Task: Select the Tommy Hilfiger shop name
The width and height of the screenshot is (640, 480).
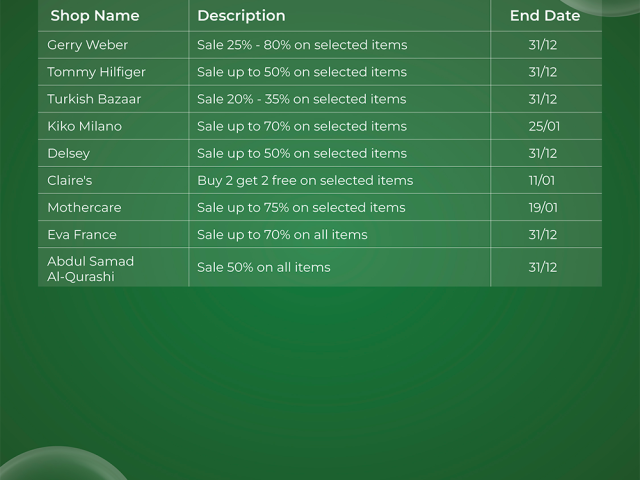Action: pyautogui.click(x=96, y=72)
